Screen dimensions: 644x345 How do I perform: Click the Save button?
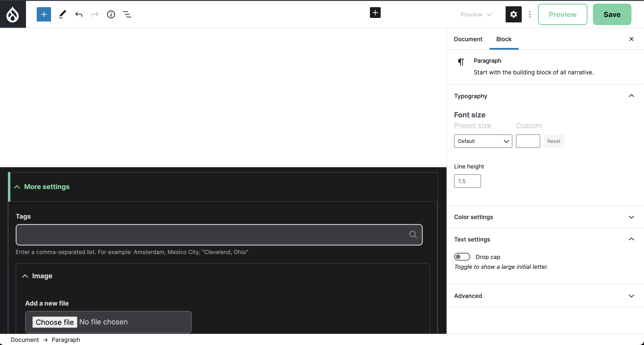coord(612,14)
